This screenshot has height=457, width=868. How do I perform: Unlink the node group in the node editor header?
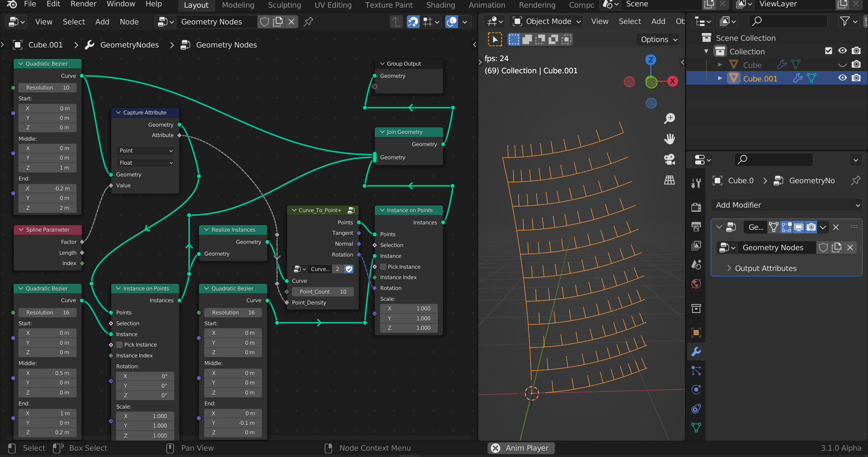click(292, 22)
